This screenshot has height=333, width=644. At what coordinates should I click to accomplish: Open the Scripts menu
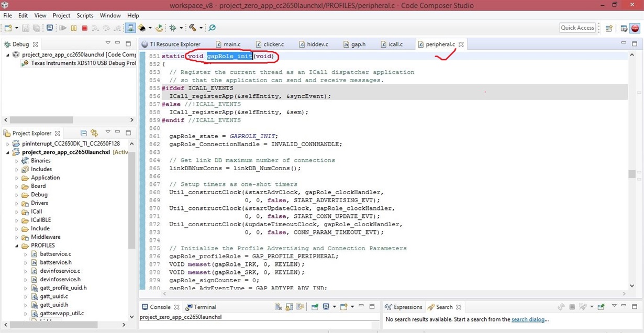pos(85,15)
